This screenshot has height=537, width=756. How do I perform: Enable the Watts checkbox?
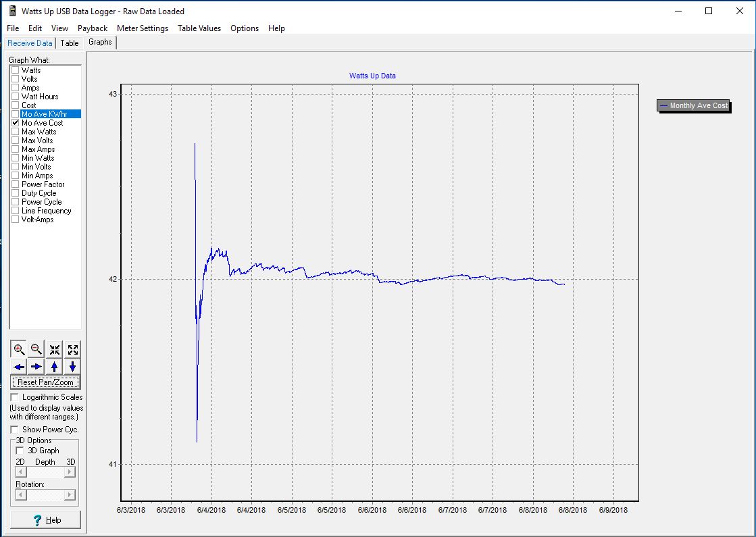click(x=16, y=70)
